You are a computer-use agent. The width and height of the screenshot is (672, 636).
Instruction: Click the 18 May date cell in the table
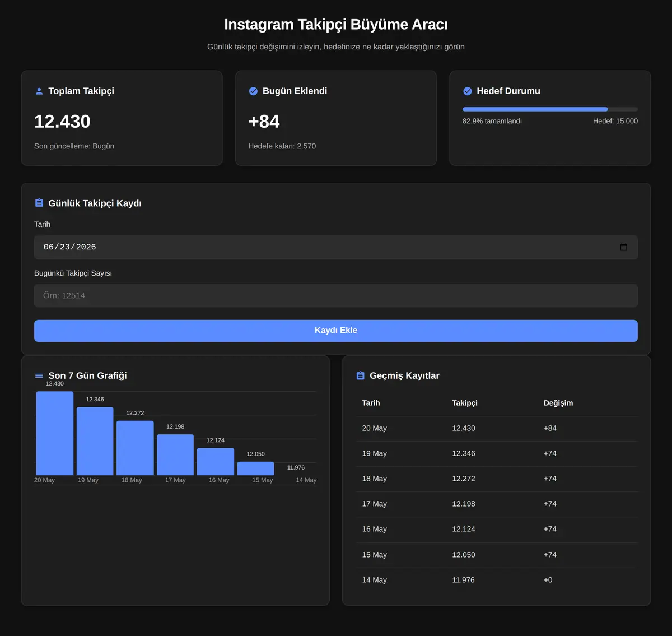coord(375,479)
